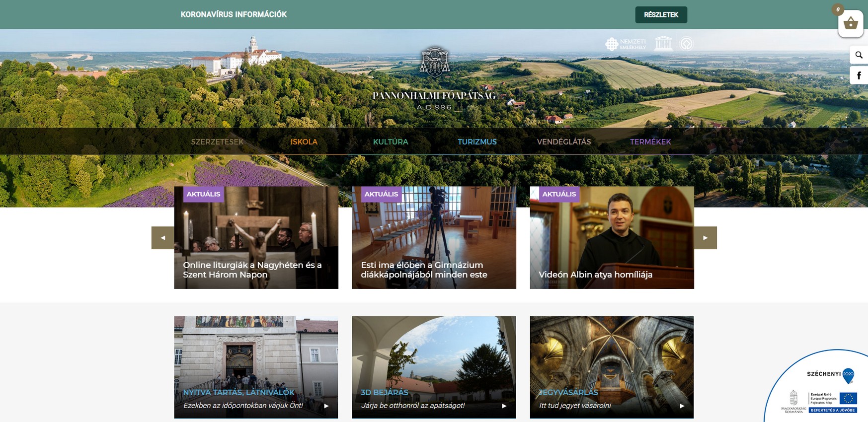868x422 pixels.
Task: Open the Facebook page icon
Action: [859, 75]
